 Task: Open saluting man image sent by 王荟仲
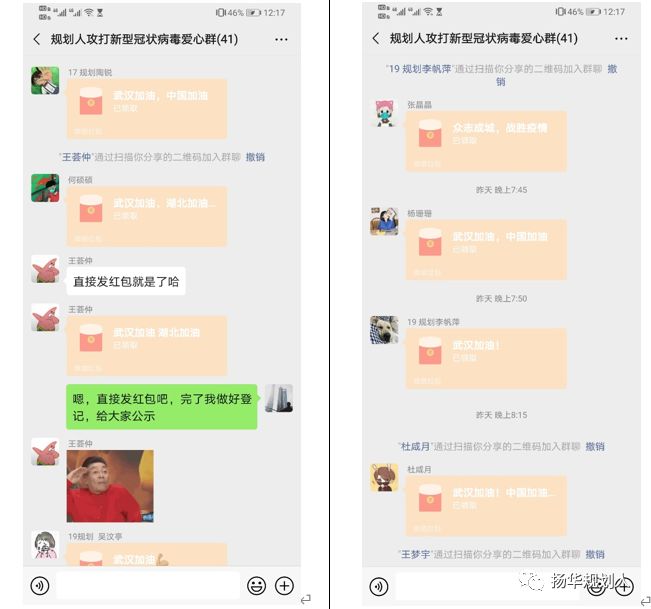[110, 486]
